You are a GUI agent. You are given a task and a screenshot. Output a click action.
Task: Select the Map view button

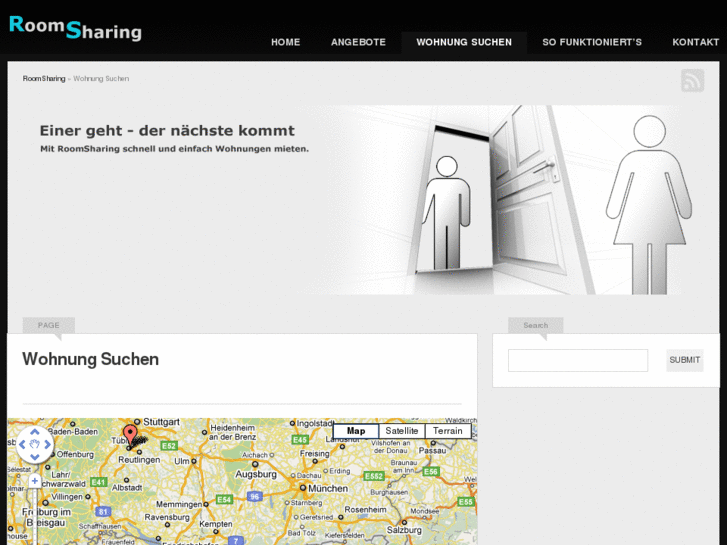click(x=356, y=431)
